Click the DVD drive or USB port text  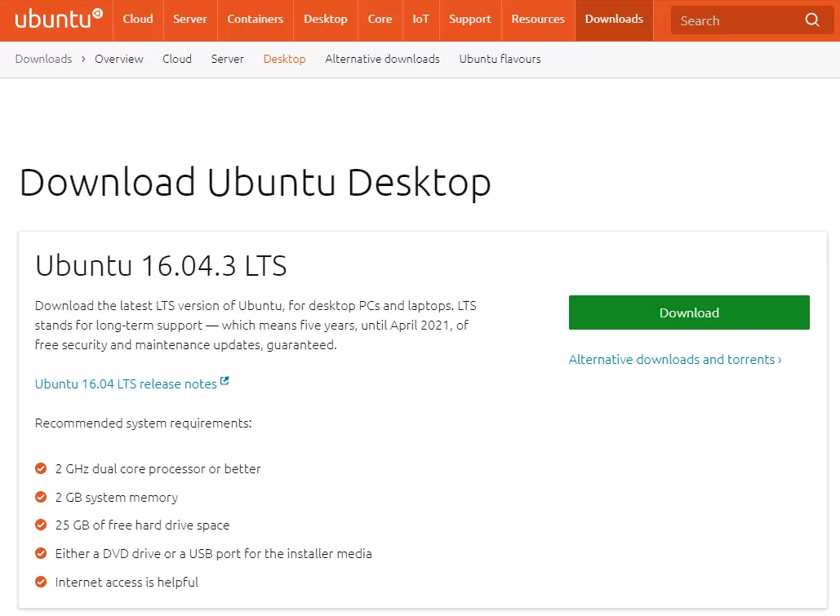[x=213, y=554]
